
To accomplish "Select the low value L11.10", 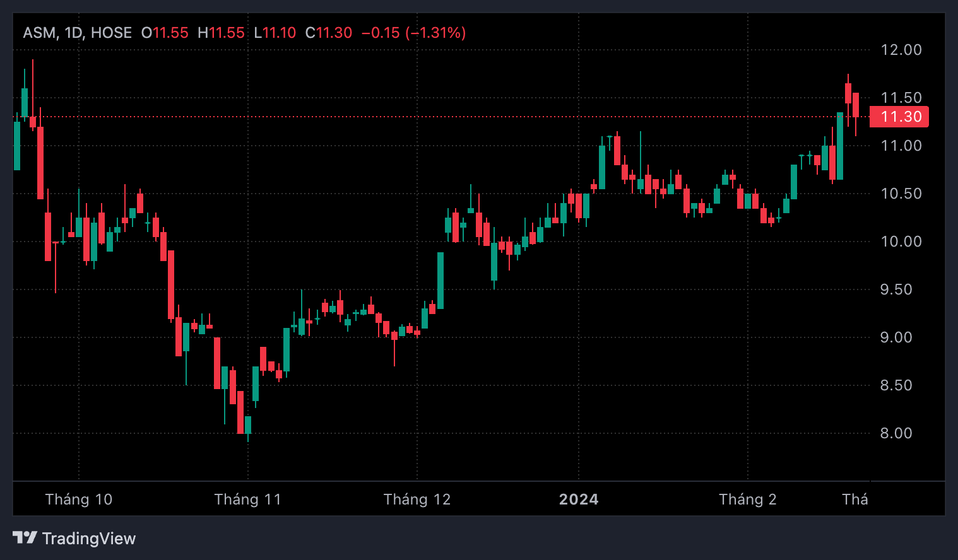I will pos(275,33).
